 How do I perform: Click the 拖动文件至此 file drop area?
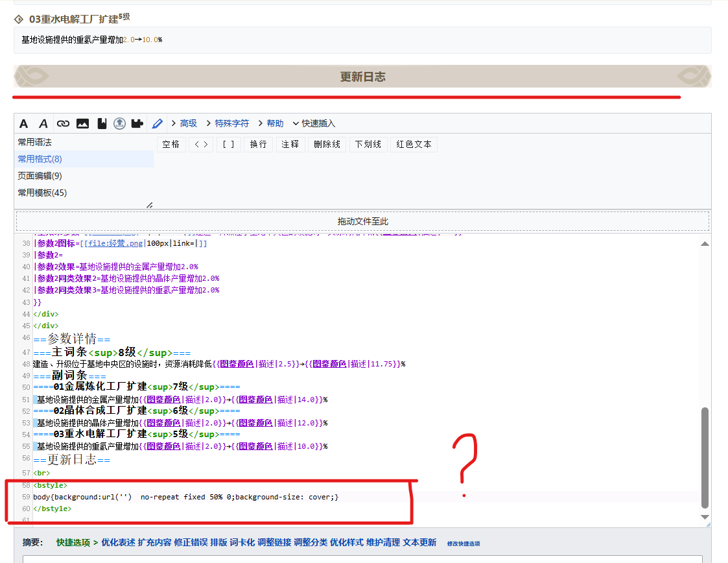click(x=362, y=222)
